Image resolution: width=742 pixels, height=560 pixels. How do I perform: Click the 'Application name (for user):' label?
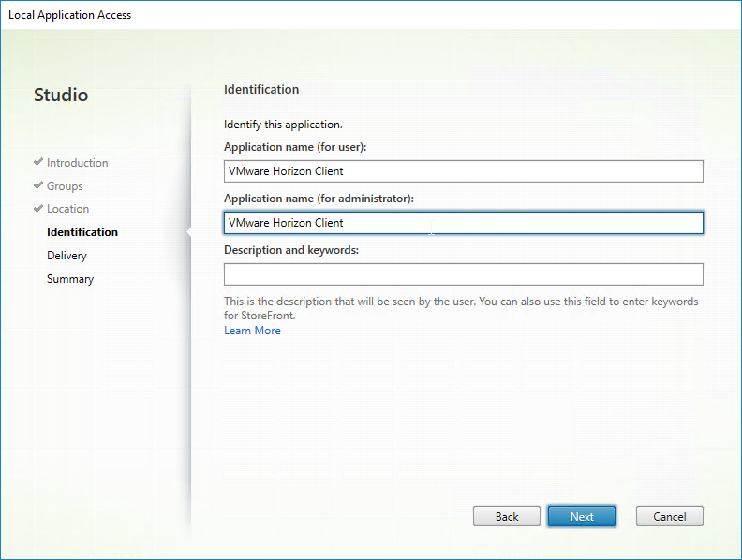(x=295, y=147)
